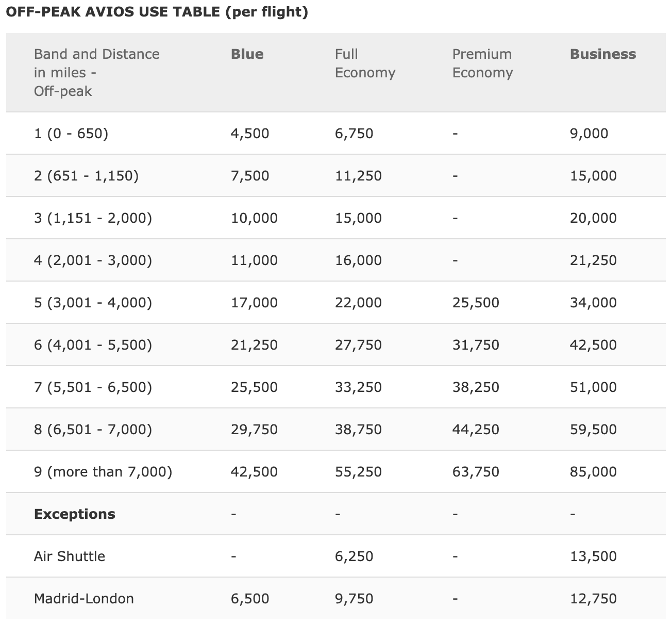Click the 9 (more than 7,000) row label

tap(103, 472)
